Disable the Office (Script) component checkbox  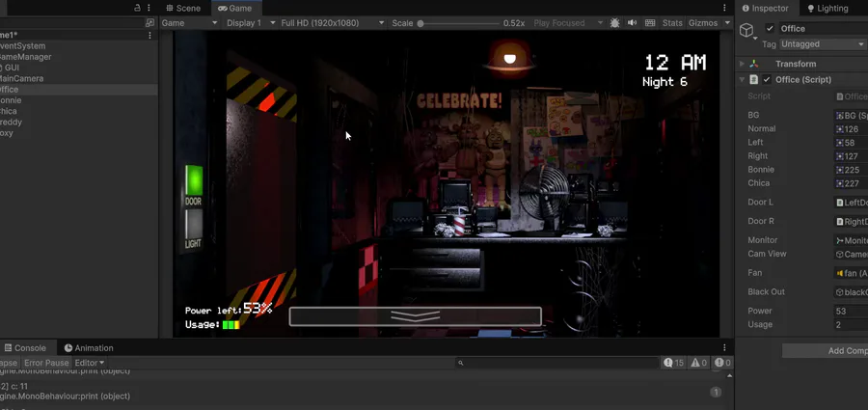coord(767,80)
